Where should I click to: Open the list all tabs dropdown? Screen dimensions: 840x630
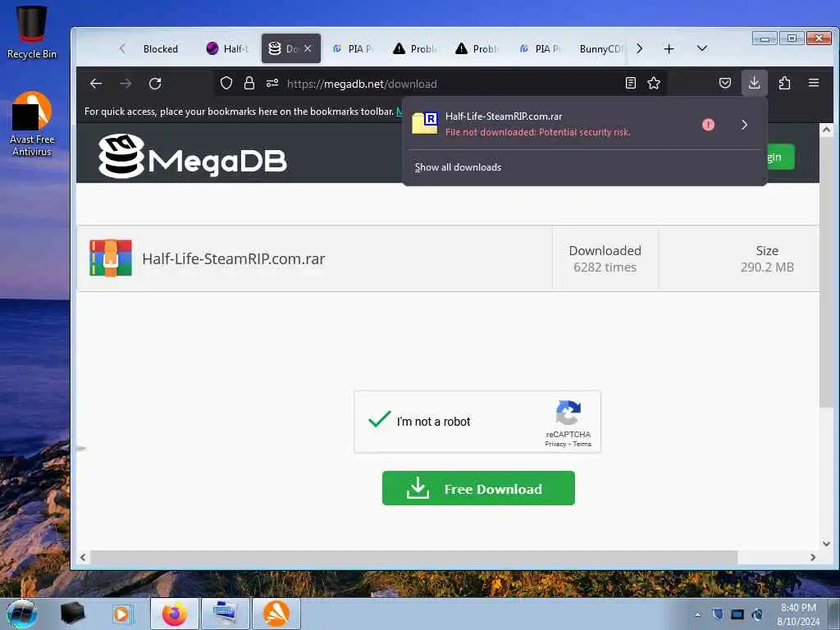pos(702,48)
